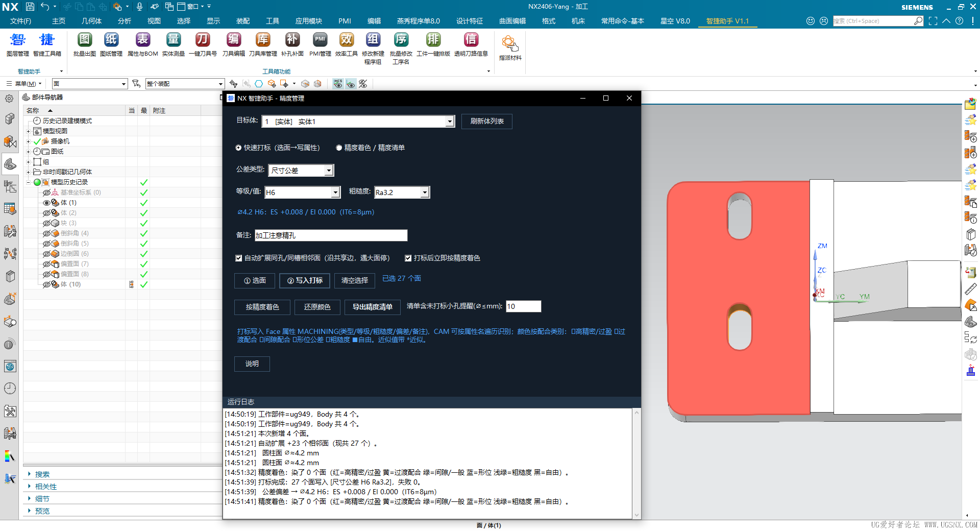Viewport: 980px width, 531px height.
Task: Toggle visibility of 体 (1) in navigator
Action: (x=46, y=203)
